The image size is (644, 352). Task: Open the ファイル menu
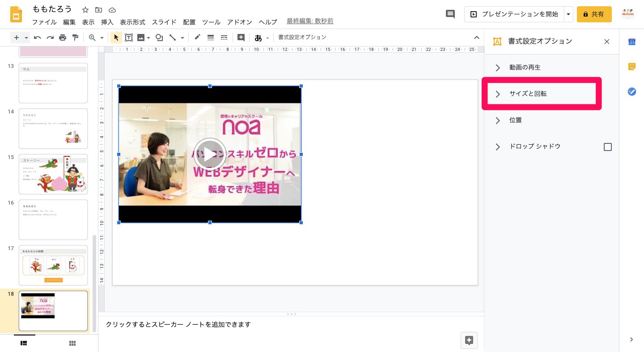(x=44, y=22)
